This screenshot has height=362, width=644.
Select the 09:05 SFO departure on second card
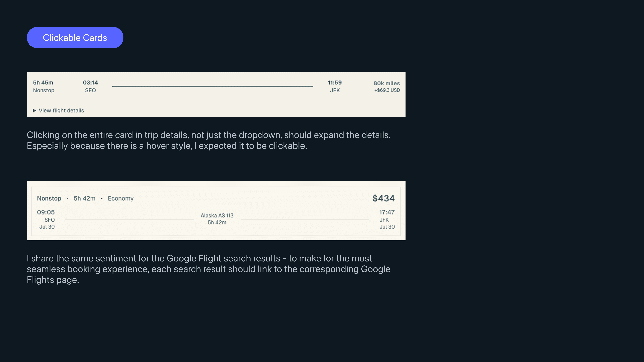coord(46,212)
